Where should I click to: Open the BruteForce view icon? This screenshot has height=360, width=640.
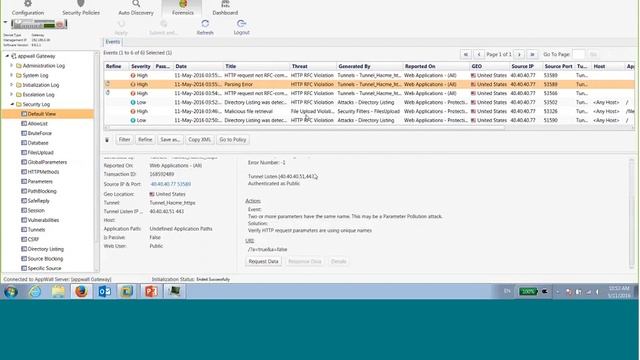[x=24, y=133]
